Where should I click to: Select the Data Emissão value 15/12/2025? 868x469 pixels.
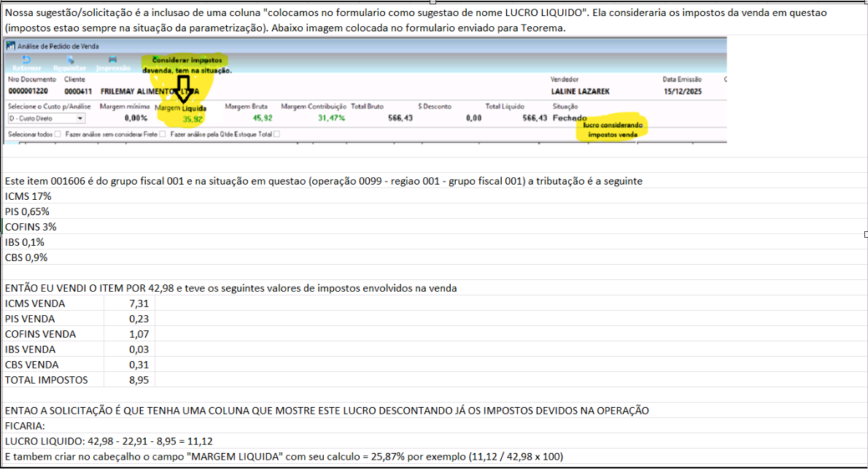click(683, 91)
